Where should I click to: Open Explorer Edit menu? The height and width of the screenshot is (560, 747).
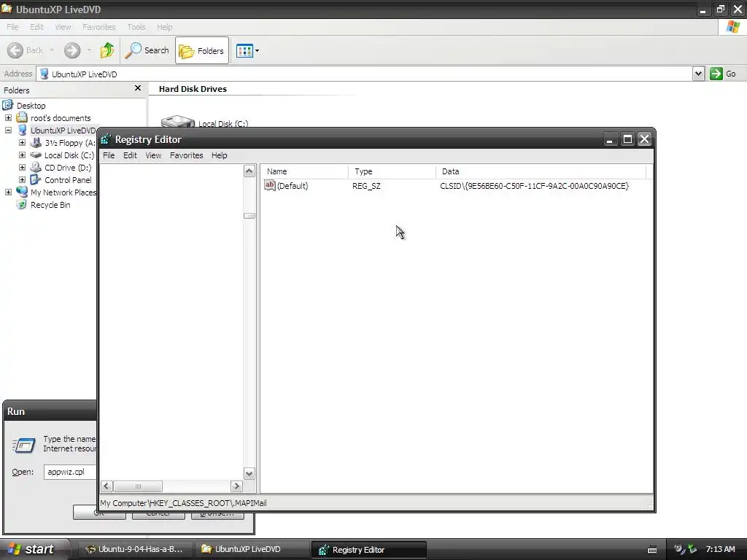(36, 27)
